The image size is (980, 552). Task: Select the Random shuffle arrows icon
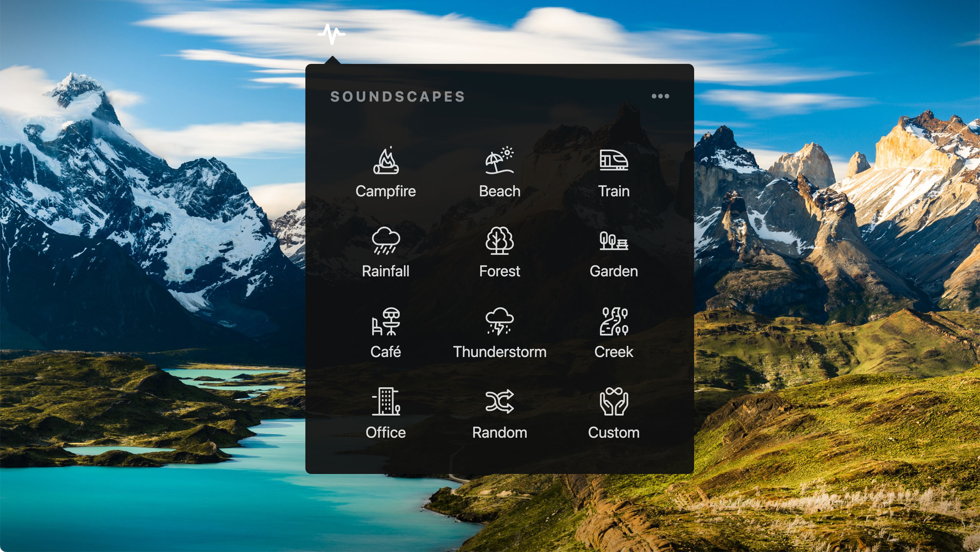click(x=499, y=401)
